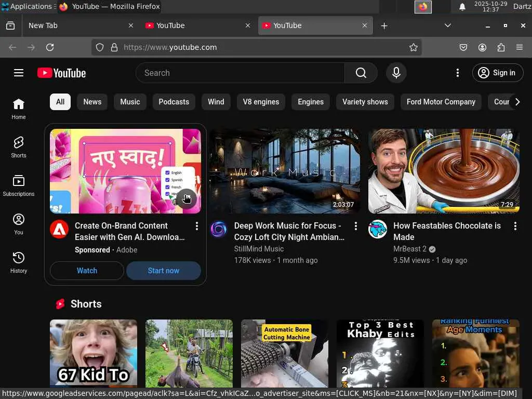Viewport: 532px width, 399px height.
Task: Open YouTube settings three-dot menu
Action: point(457,73)
